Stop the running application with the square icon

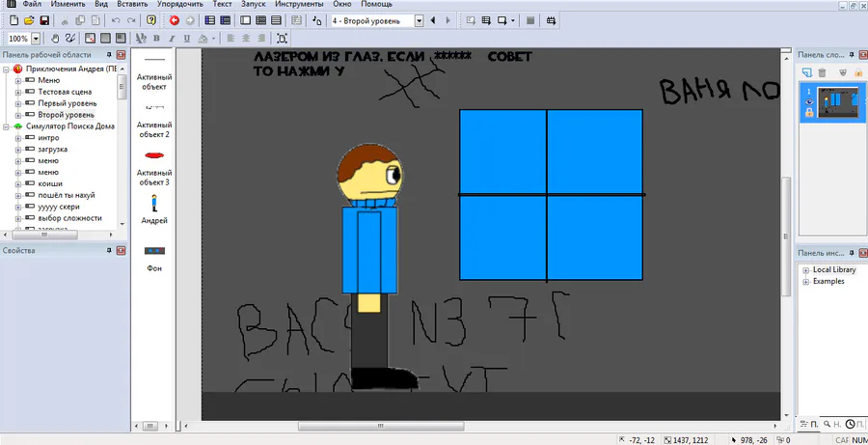click(530, 20)
